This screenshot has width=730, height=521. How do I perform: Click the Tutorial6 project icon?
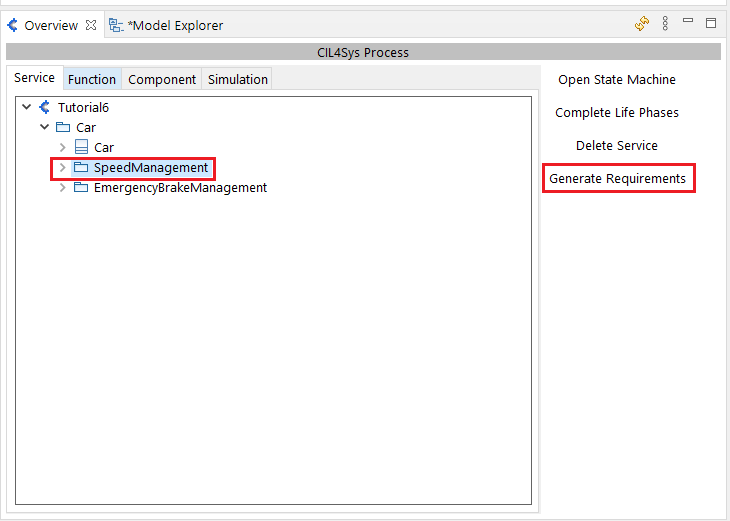point(45,107)
